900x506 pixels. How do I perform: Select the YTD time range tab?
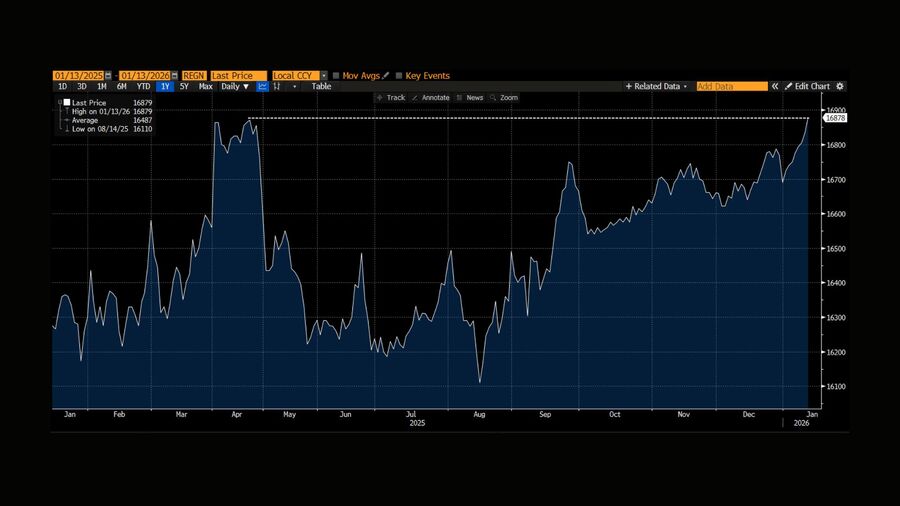(144, 87)
